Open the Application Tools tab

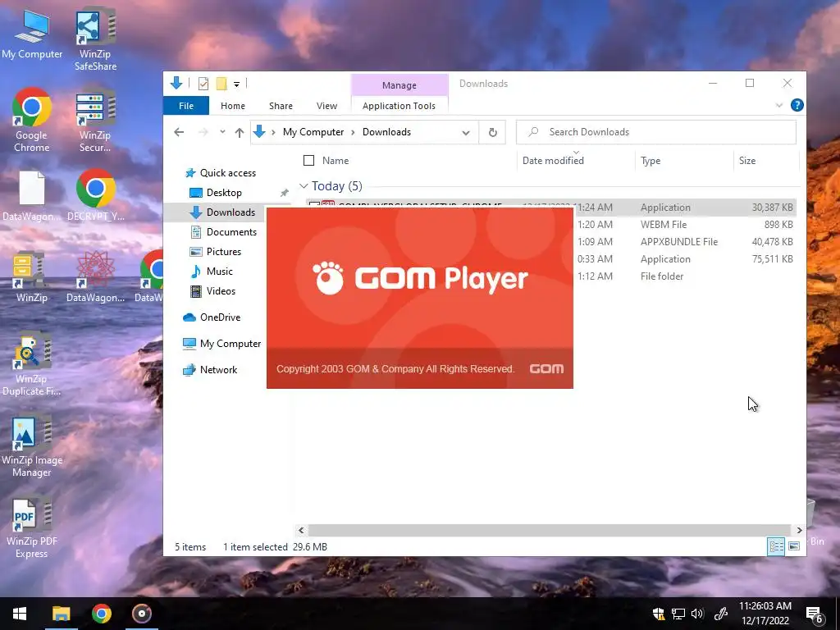[399, 106]
